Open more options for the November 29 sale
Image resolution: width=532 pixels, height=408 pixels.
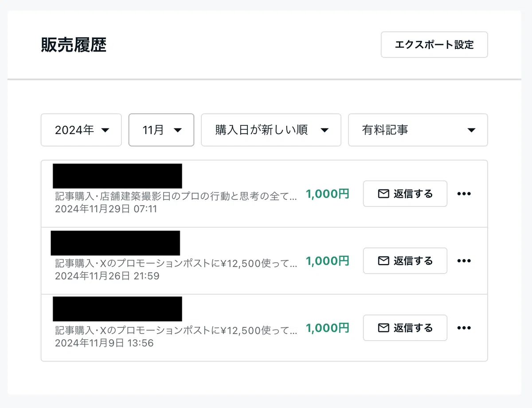pos(464,194)
